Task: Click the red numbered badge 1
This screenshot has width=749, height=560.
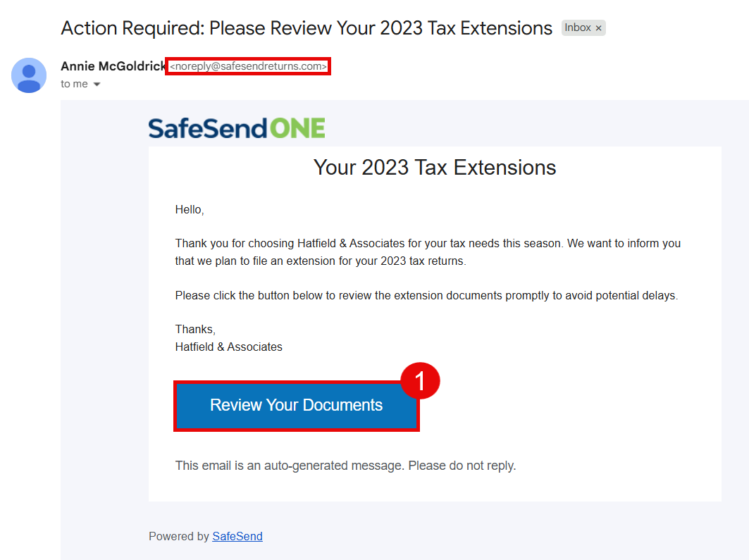Action: [x=420, y=382]
